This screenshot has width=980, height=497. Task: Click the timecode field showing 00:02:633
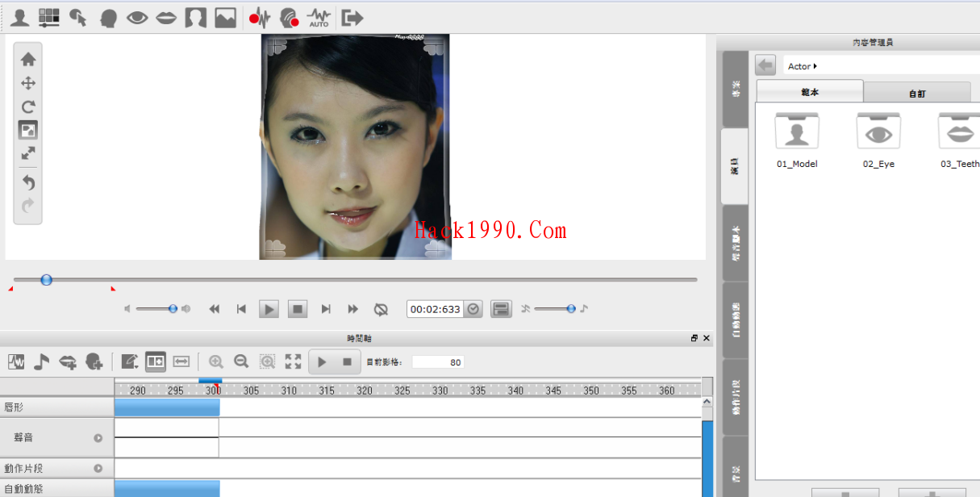coord(436,309)
